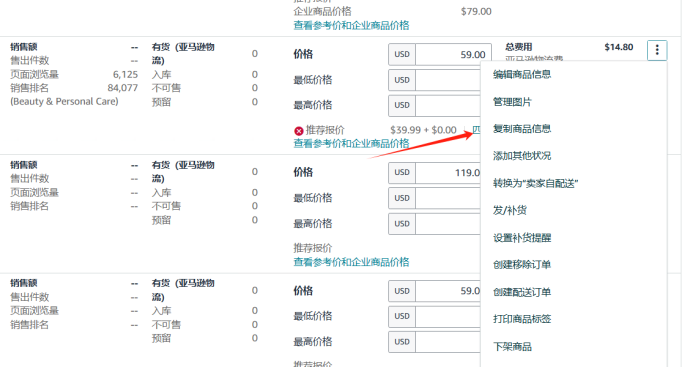Viewport: 682px width, 367px height.
Task: Click USD label beside 119.0 price
Action: point(402,173)
